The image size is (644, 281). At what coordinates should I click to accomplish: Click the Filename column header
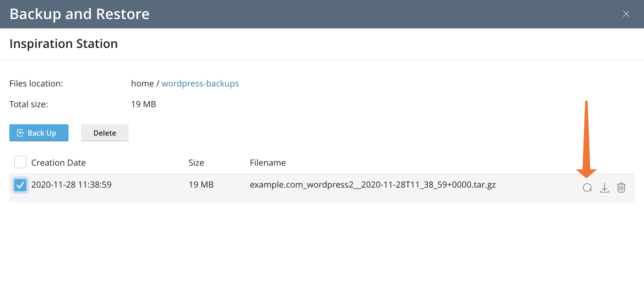[268, 163]
